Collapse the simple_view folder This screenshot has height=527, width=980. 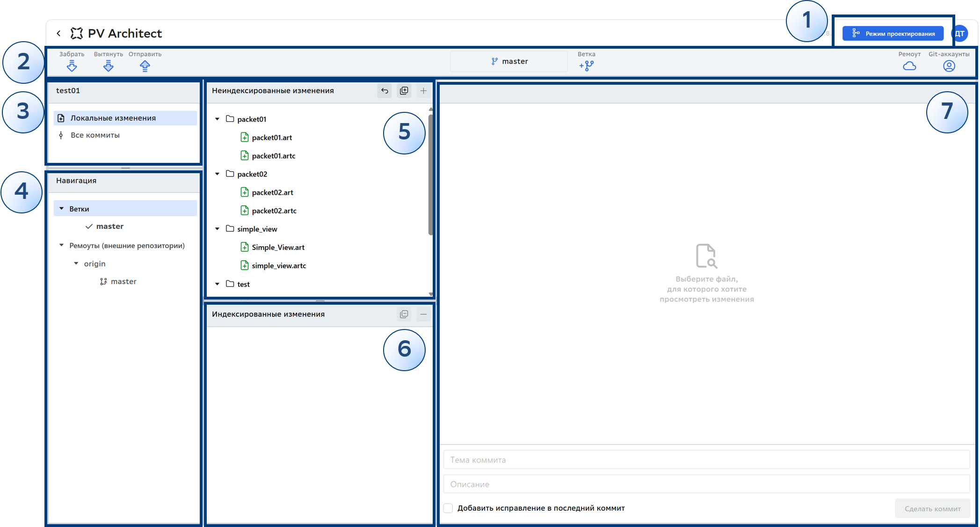click(x=217, y=229)
